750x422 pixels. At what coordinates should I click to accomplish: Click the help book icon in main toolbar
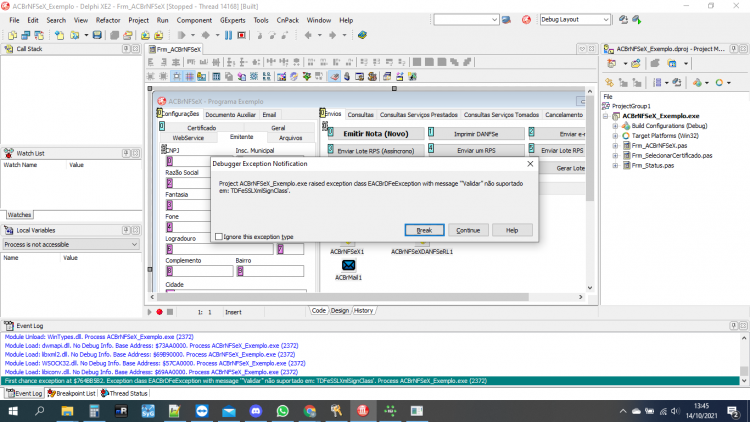point(362,35)
